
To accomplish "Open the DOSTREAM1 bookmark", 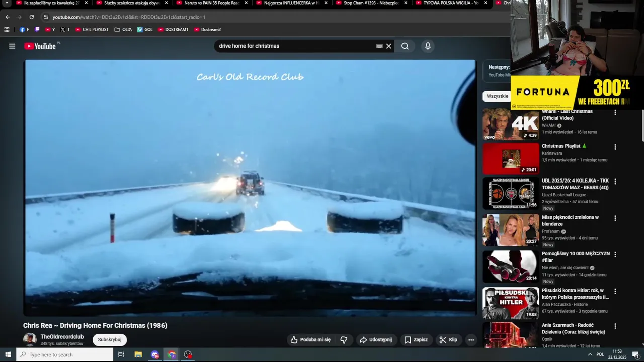I will pos(173,30).
